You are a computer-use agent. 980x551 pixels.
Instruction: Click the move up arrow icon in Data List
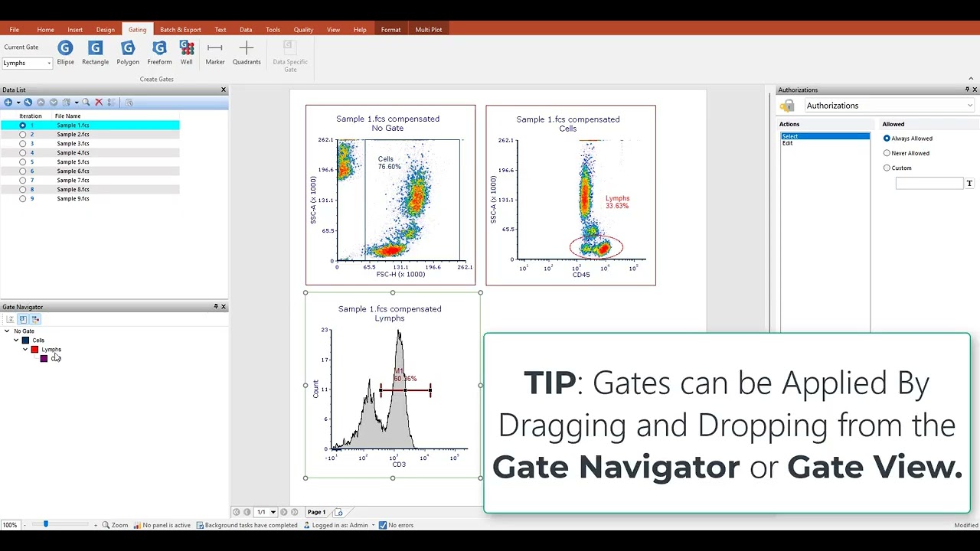tap(41, 103)
